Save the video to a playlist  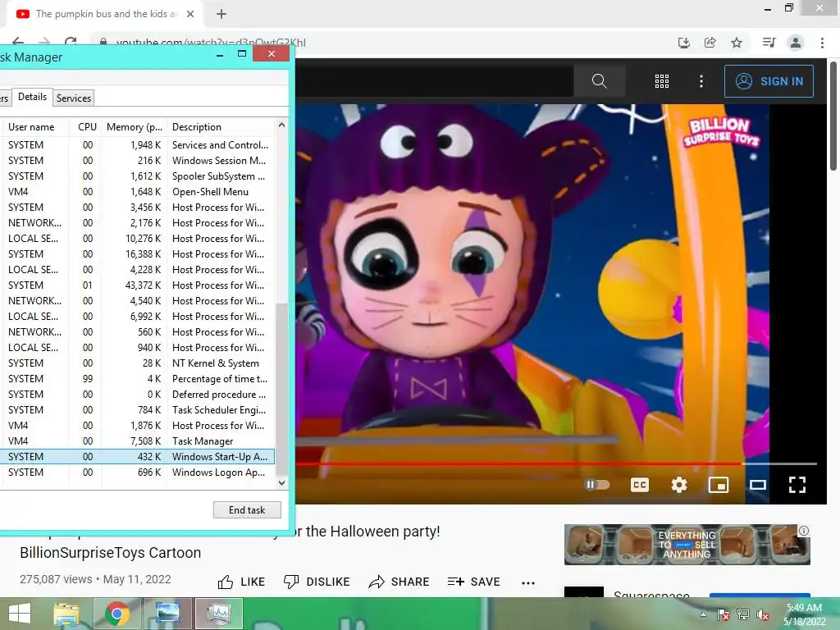[473, 582]
